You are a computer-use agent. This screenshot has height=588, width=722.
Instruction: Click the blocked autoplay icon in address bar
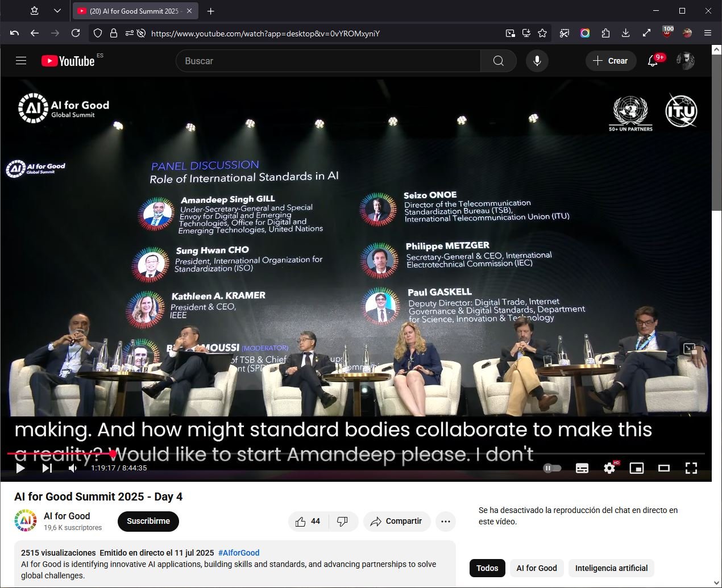click(x=141, y=33)
